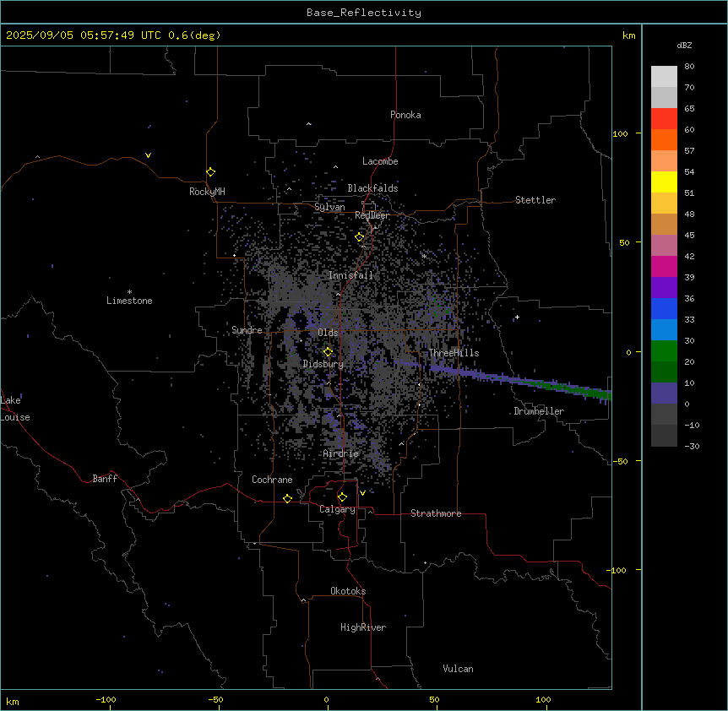Click the dBZ legend heading

pos(684,46)
